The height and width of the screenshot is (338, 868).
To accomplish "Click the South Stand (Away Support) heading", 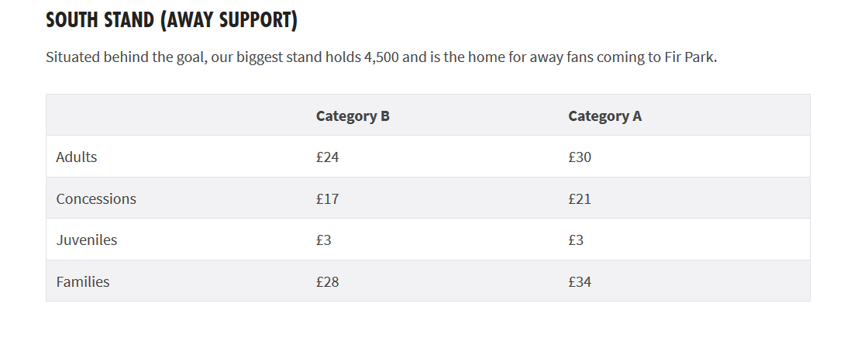I will click(x=171, y=20).
